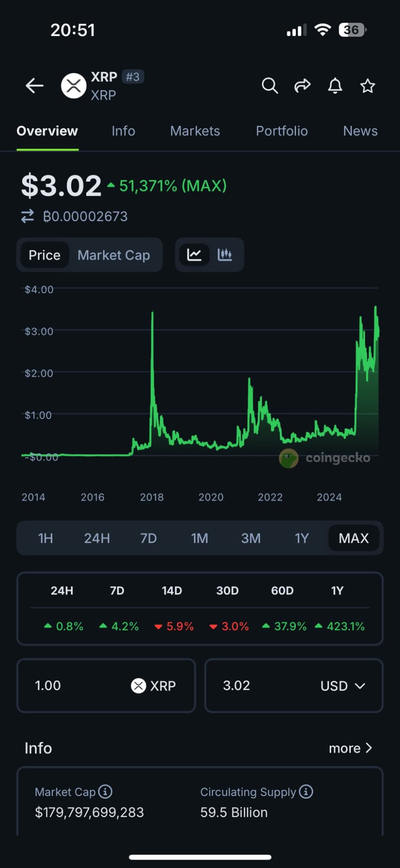The height and width of the screenshot is (868, 400).
Task: Show Circulating Supply info icon
Action: 306,792
